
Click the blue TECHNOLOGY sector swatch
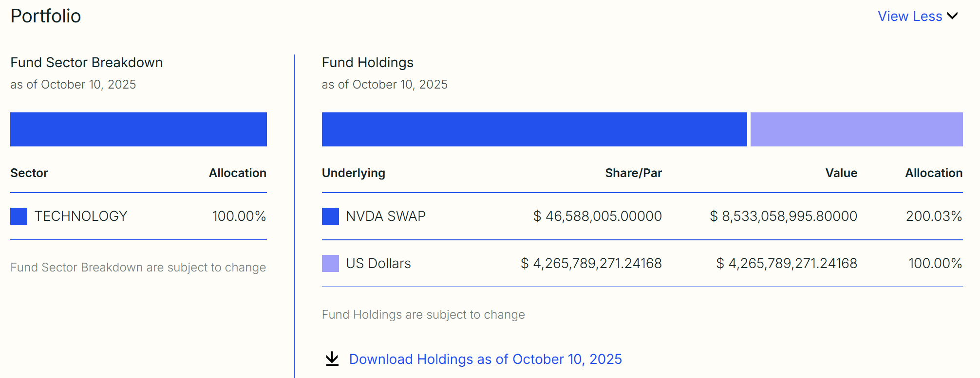tap(19, 216)
